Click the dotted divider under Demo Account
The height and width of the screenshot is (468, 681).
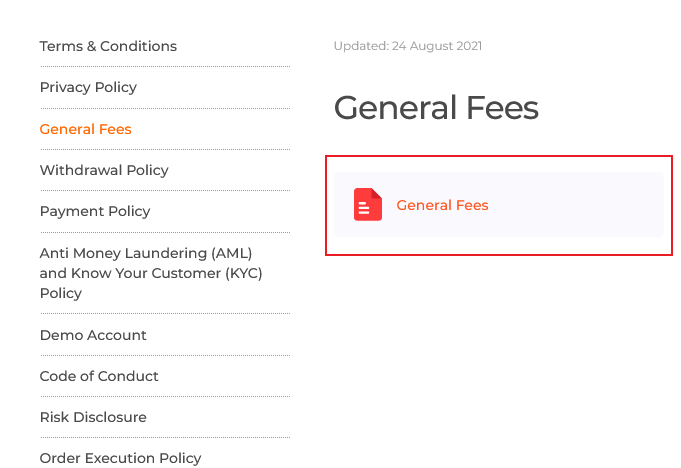point(165,356)
